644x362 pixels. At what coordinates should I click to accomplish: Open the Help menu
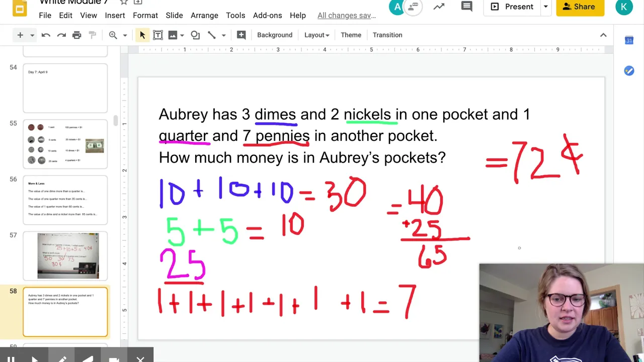click(x=298, y=16)
